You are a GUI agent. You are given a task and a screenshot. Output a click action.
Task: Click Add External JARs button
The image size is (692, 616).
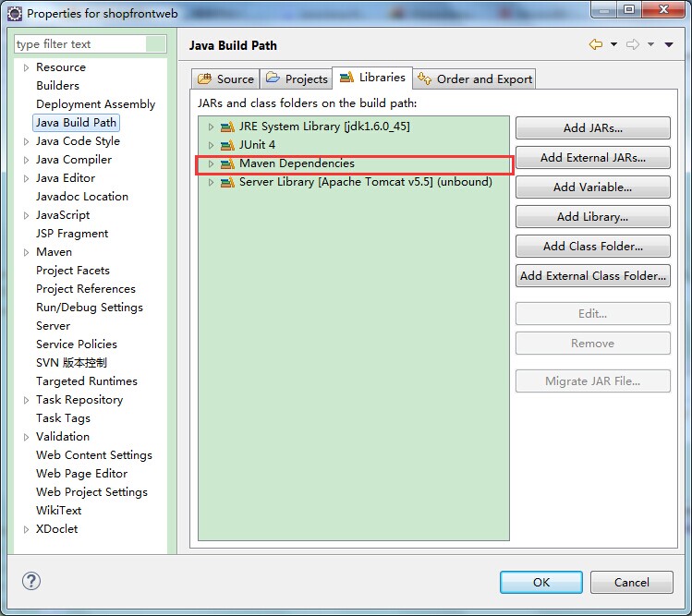coord(593,158)
